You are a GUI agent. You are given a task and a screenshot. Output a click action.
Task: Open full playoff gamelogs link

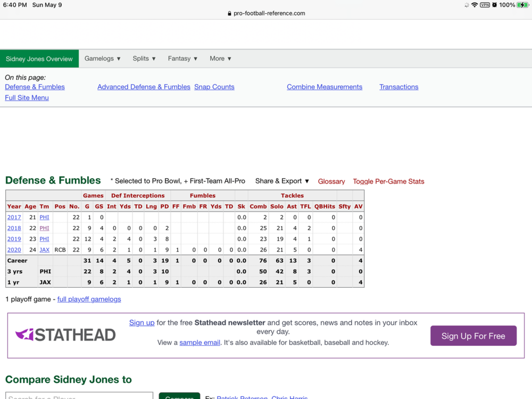click(x=89, y=299)
